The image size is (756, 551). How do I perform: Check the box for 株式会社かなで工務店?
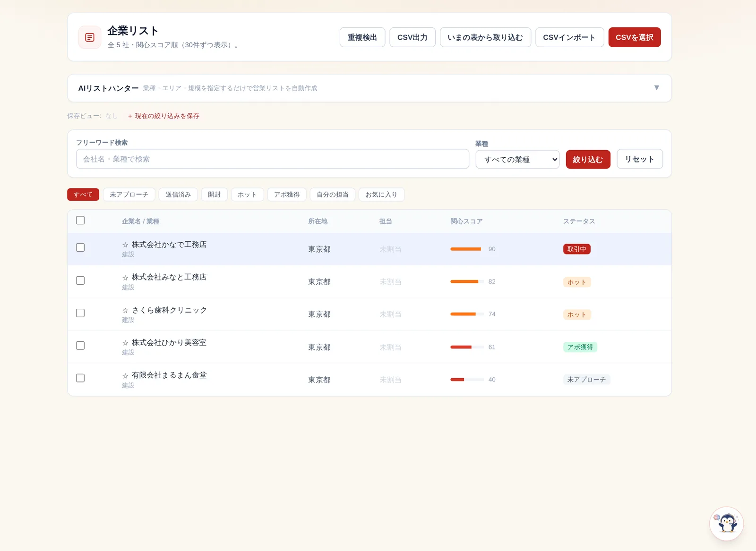point(80,247)
